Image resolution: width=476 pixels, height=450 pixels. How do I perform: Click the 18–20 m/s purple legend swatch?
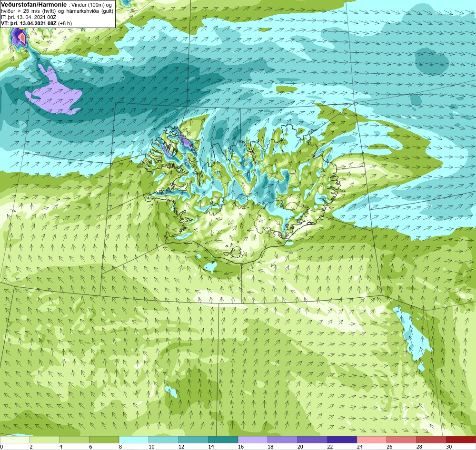point(283,440)
